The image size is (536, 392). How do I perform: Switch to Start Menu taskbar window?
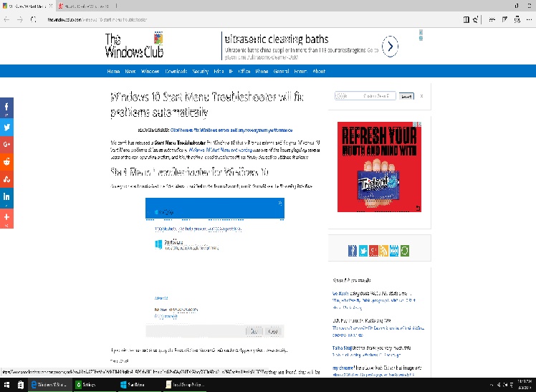139,385
